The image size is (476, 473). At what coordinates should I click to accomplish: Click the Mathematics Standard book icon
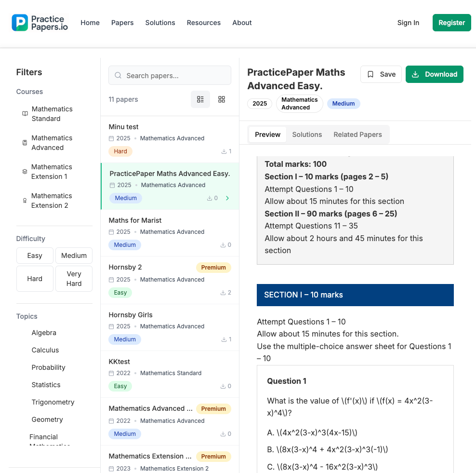(25, 114)
